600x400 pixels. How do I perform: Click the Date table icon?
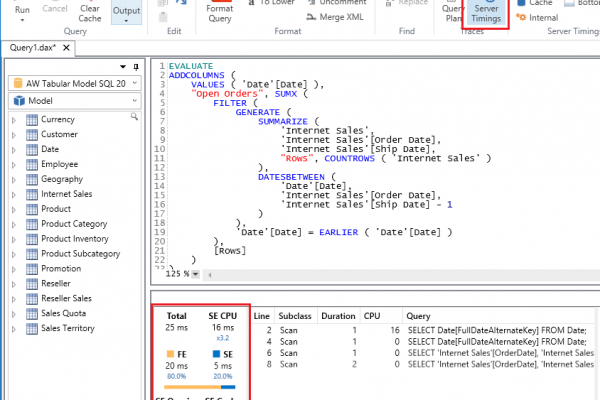[x=32, y=150]
